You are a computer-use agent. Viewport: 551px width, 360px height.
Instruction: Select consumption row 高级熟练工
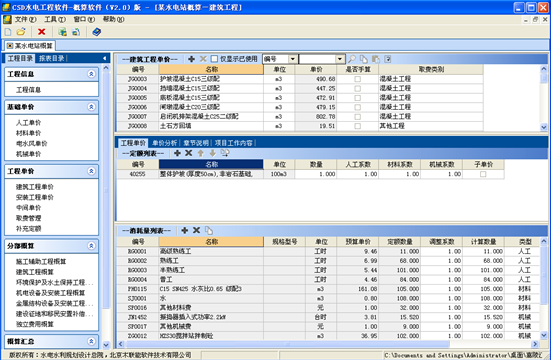tap(329, 251)
